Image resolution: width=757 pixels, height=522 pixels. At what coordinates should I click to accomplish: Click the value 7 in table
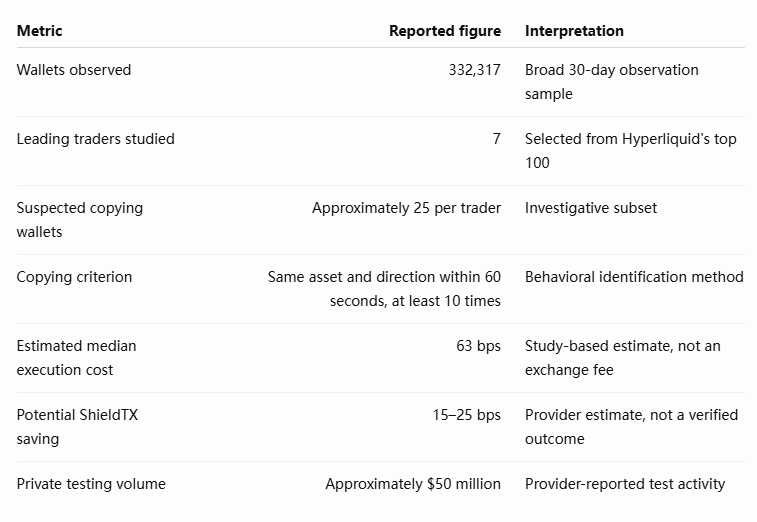pyautogui.click(x=496, y=139)
